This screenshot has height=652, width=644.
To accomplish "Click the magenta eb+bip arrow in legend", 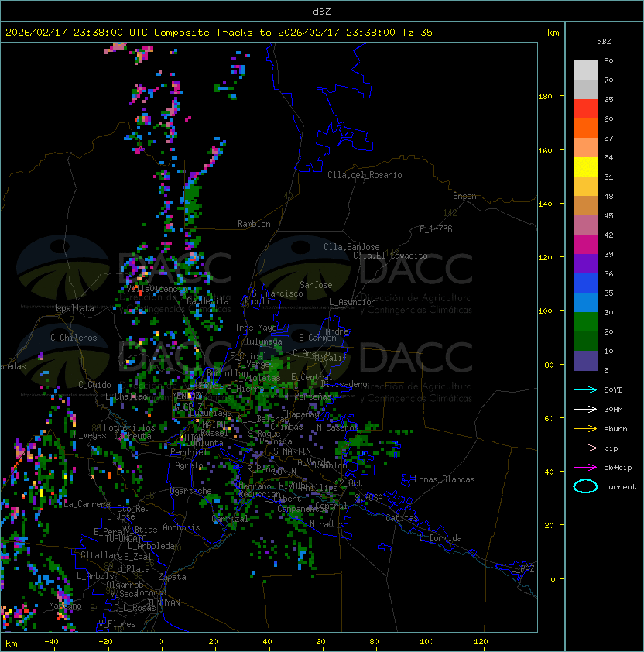I will pyautogui.click(x=585, y=468).
